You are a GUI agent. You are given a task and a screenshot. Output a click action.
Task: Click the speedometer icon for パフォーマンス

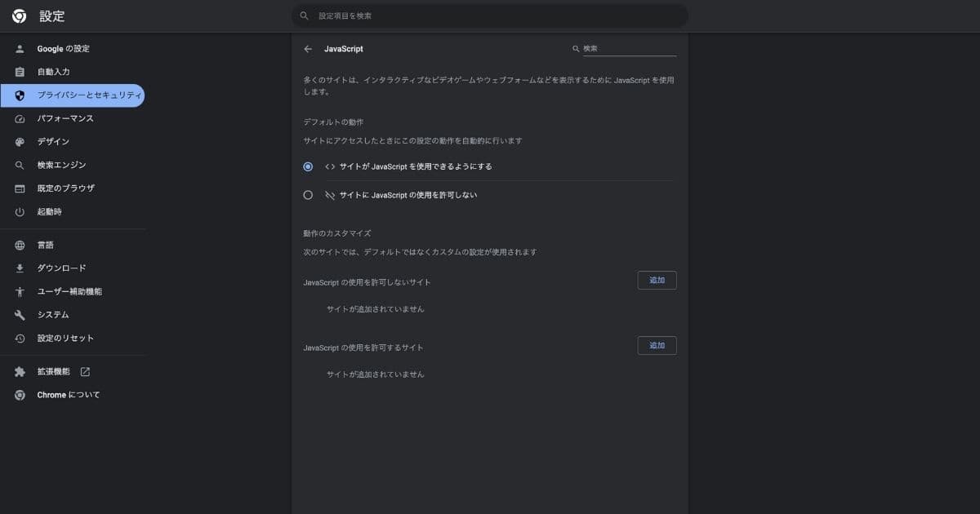(x=20, y=118)
